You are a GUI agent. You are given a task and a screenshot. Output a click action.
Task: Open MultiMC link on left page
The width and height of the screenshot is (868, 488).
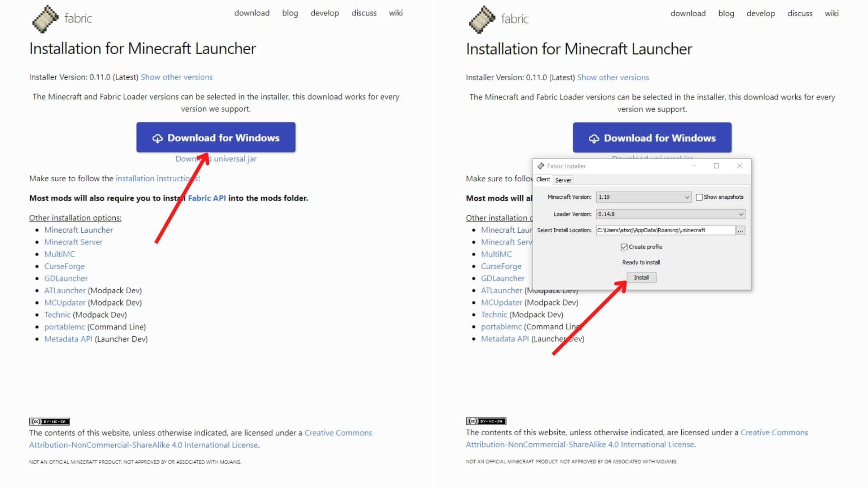(x=60, y=254)
